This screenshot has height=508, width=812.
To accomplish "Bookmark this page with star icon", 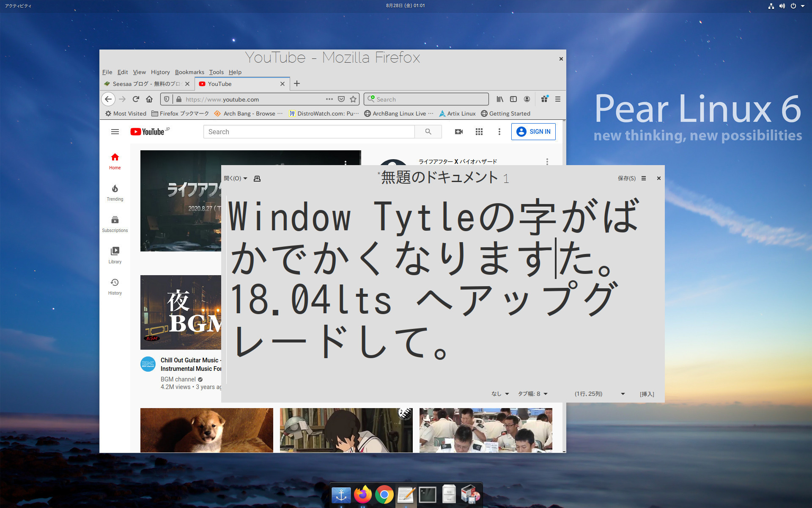I will (x=353, y=99).
